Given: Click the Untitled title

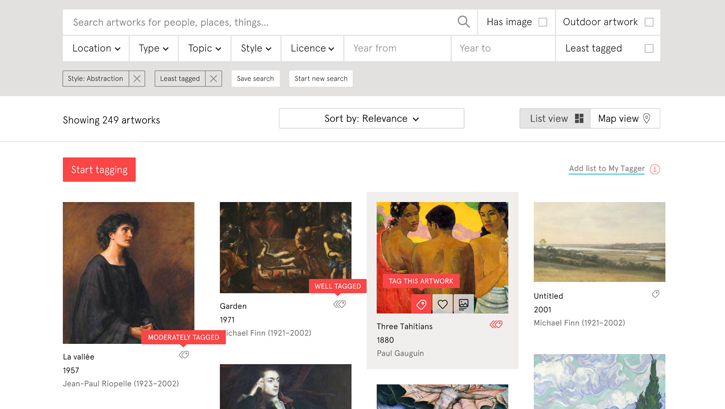Looking at the screenshot, I should tap(548, 296).
